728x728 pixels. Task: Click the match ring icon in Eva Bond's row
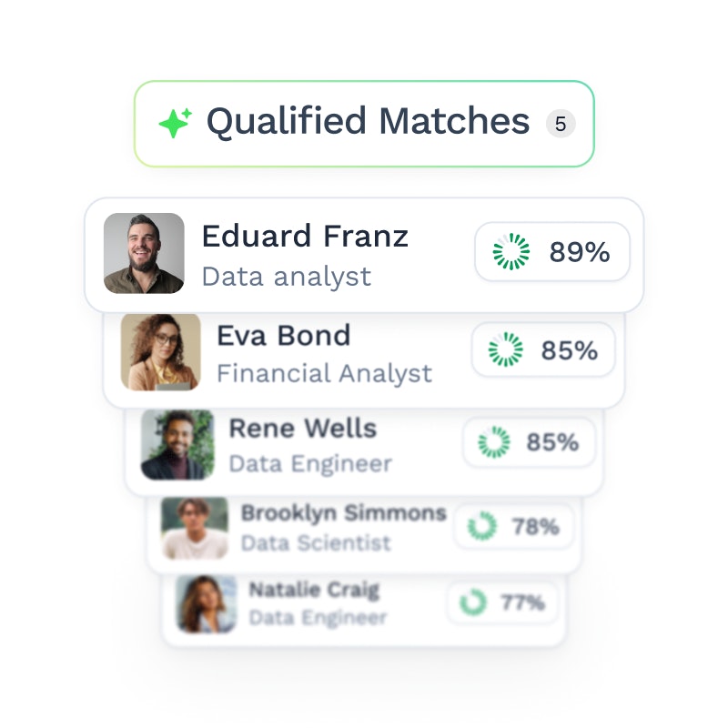(x=506, y=350)
